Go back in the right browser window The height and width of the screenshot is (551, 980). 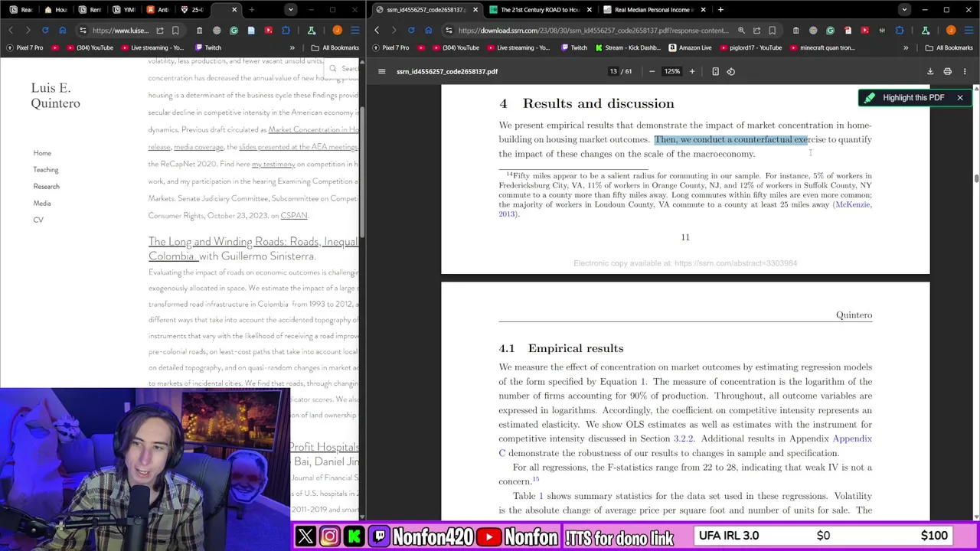pos(377,31)
